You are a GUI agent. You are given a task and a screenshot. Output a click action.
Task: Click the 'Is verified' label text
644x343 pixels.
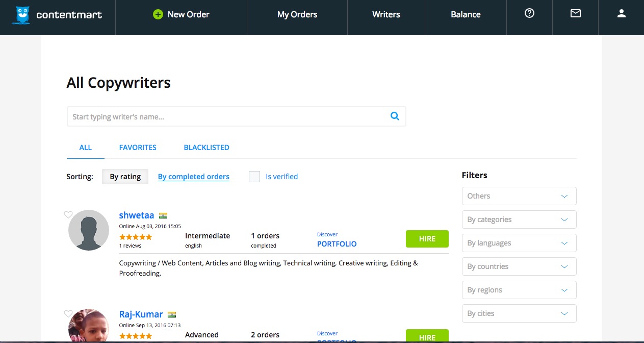[282, 177]
